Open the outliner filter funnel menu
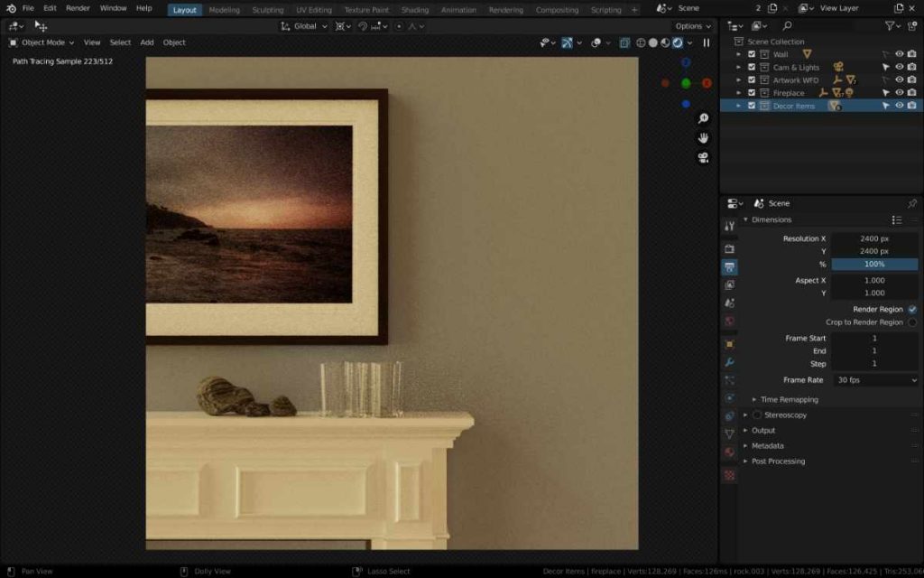Viewport: 924px width, 578px height. pyautogui.click(x=892, y=26)
